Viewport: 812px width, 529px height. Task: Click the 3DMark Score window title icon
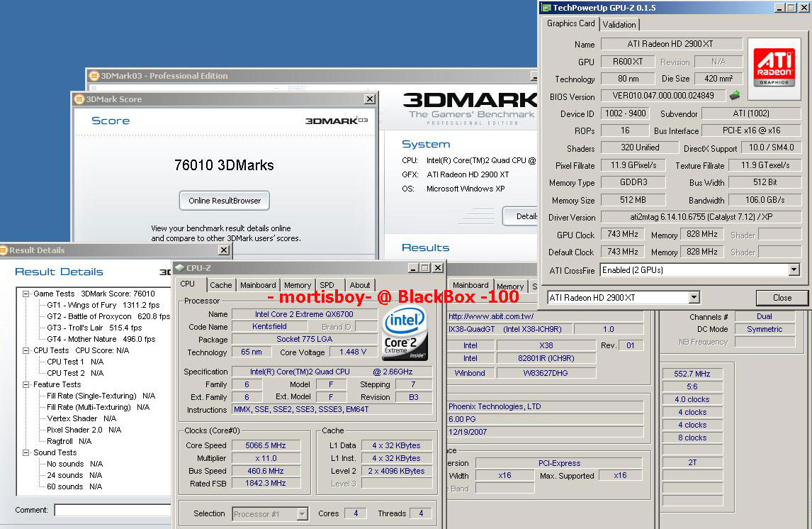click(79, 99)
